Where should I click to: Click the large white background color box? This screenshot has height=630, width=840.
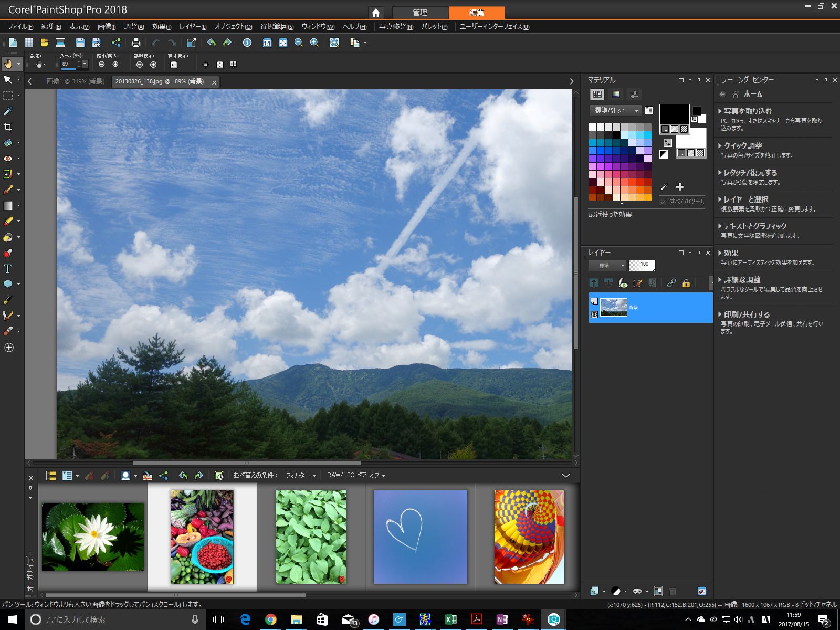point(691,138)
